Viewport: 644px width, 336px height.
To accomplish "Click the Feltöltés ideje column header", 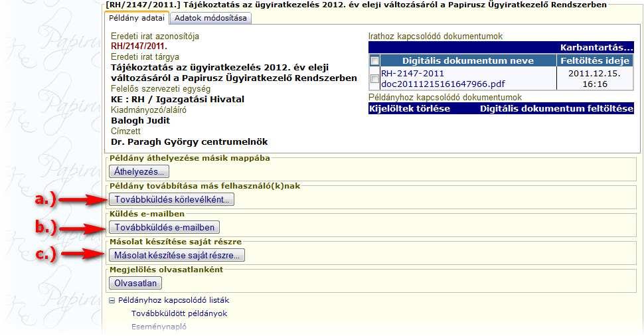I will pyautogui.click(x=595, y=61).
